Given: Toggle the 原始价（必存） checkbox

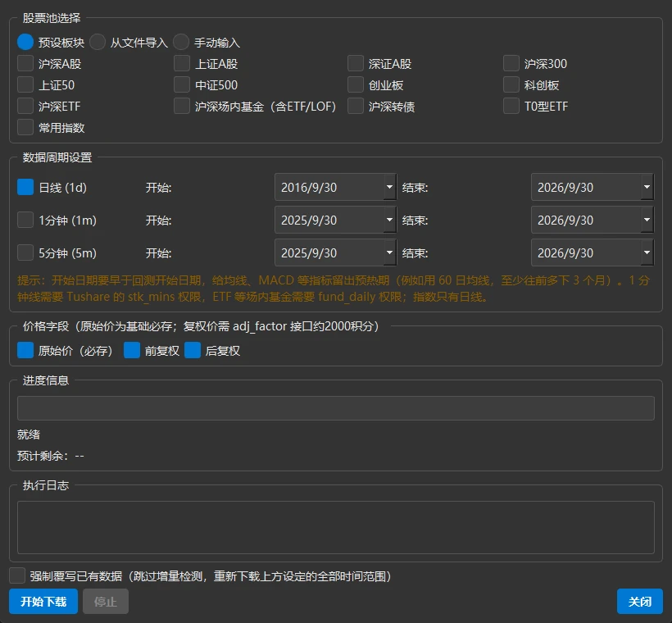Looking at the screenshot, I should (x=25, y=350).
